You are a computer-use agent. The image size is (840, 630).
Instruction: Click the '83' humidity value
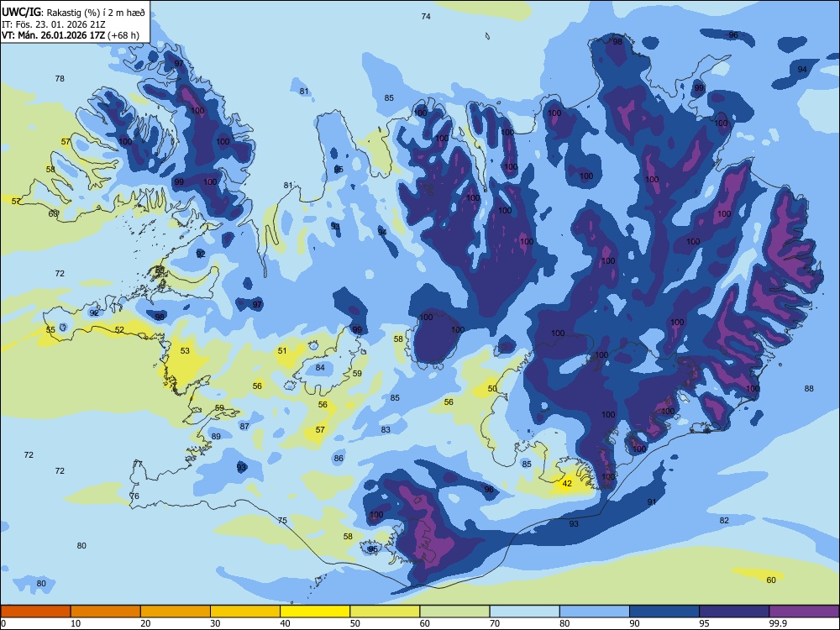pyautogui.click(x=386, y=429)
